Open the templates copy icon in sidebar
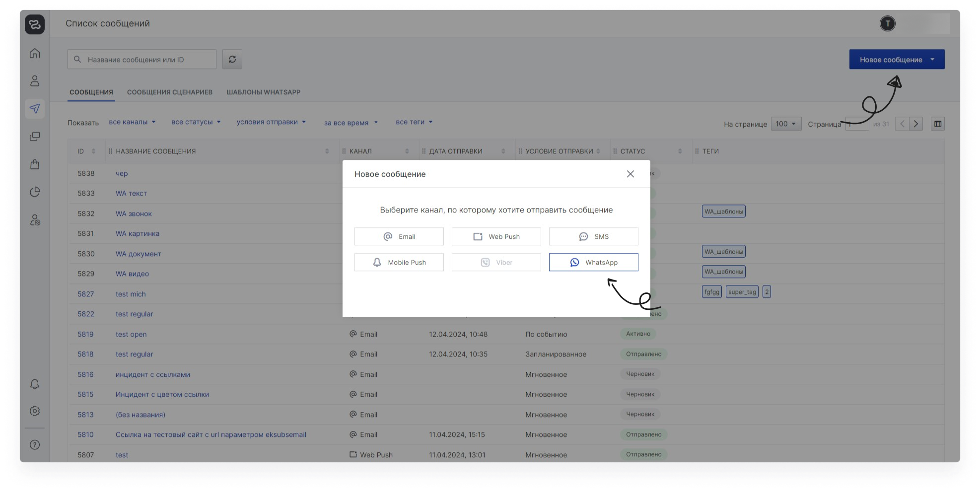Image resolution: width=980 pixels, height=492 pixels. click(x=35, y=137)
